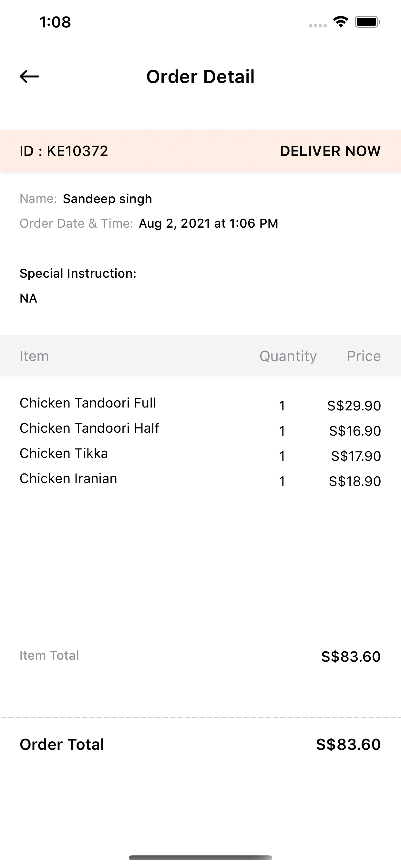Tap customer name Sandeep singh
This screenshot has width=401, height=868.
108,199
